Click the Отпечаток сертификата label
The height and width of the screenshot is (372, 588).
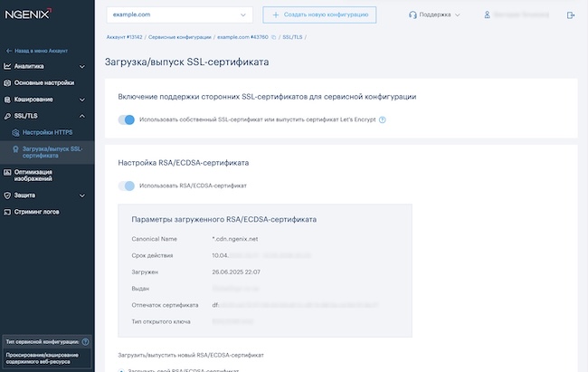click(165, 305)
